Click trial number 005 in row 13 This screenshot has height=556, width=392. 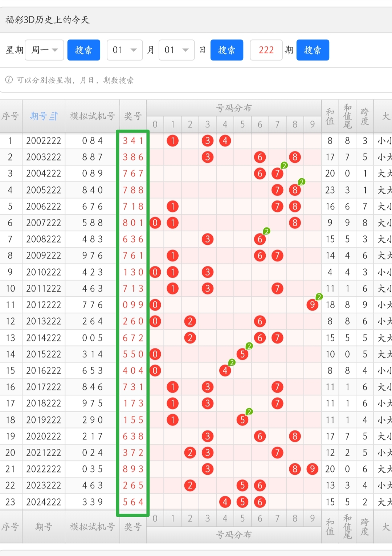point(92,338)
